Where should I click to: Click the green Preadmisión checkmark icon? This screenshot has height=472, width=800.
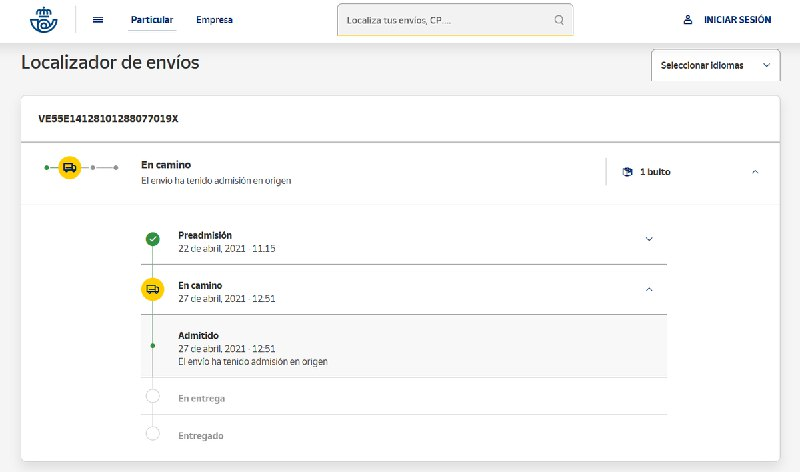pos(153,239)
